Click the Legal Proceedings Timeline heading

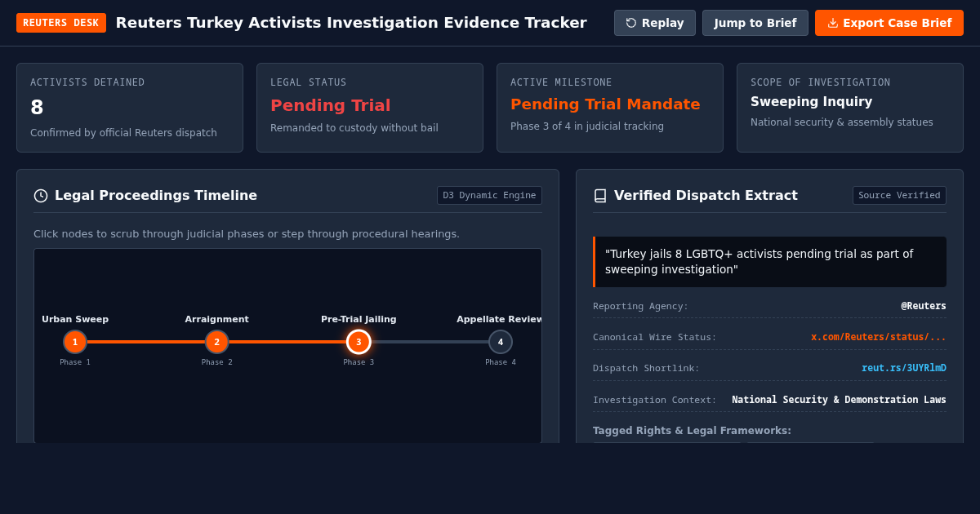point(156,196)
